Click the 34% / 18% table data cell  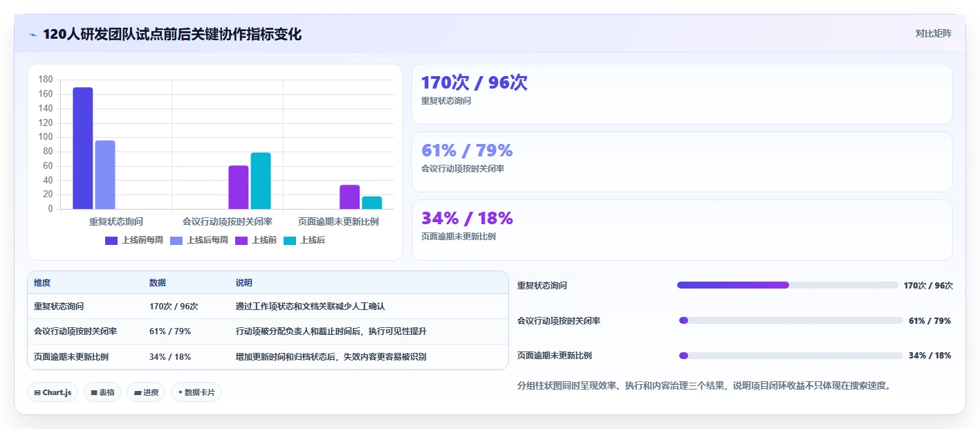(170, 357)
